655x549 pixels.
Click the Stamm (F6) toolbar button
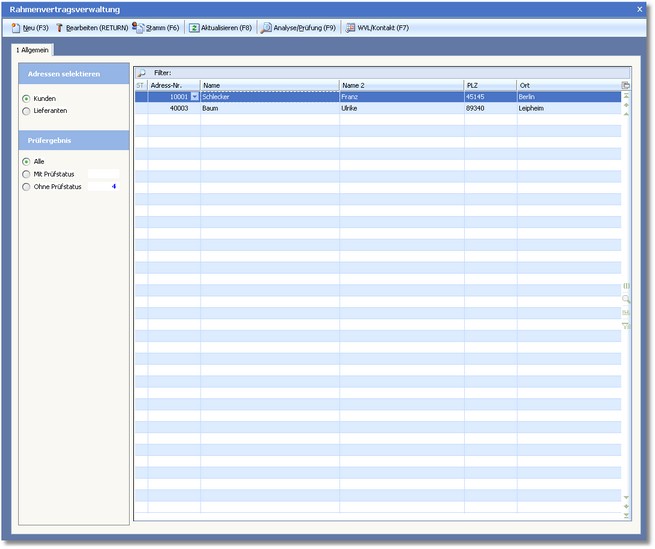pos(156,28)
